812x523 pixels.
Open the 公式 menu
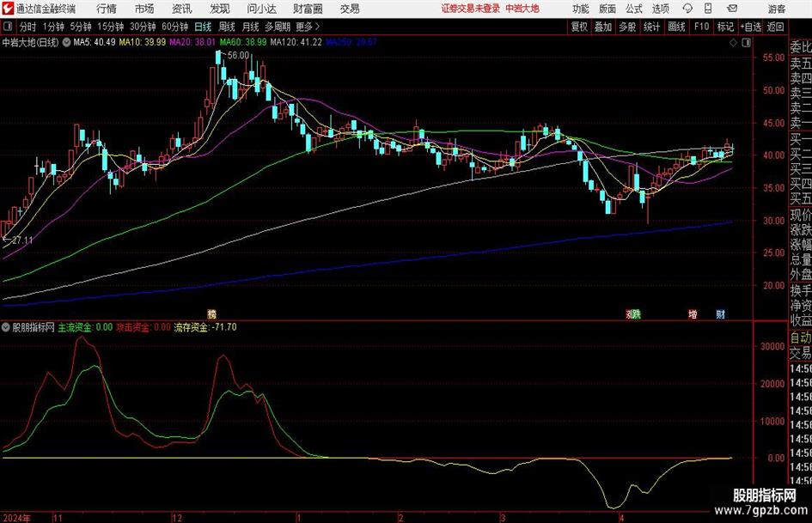coord(634,9)
